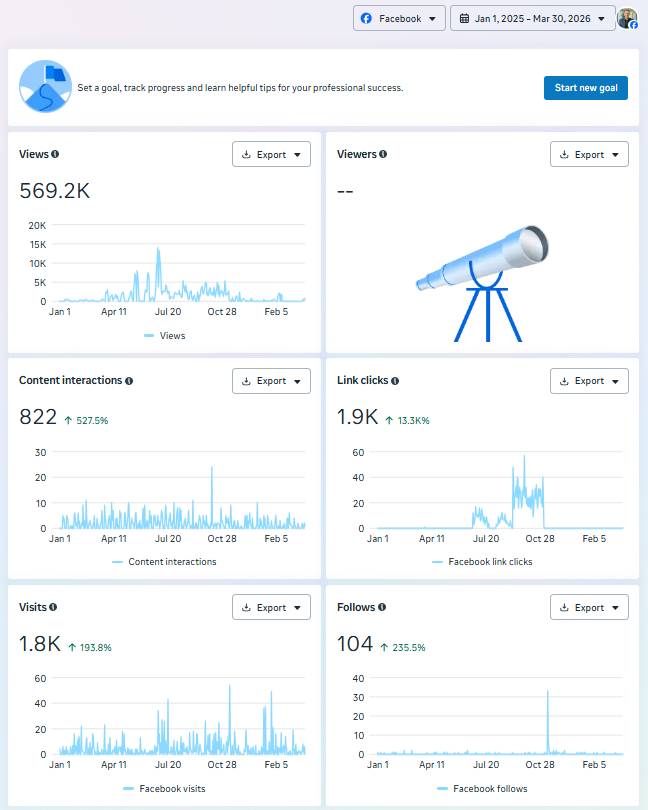Click the Viewers card title
This screenshot has height=810, width=648.
coord(357,154)
